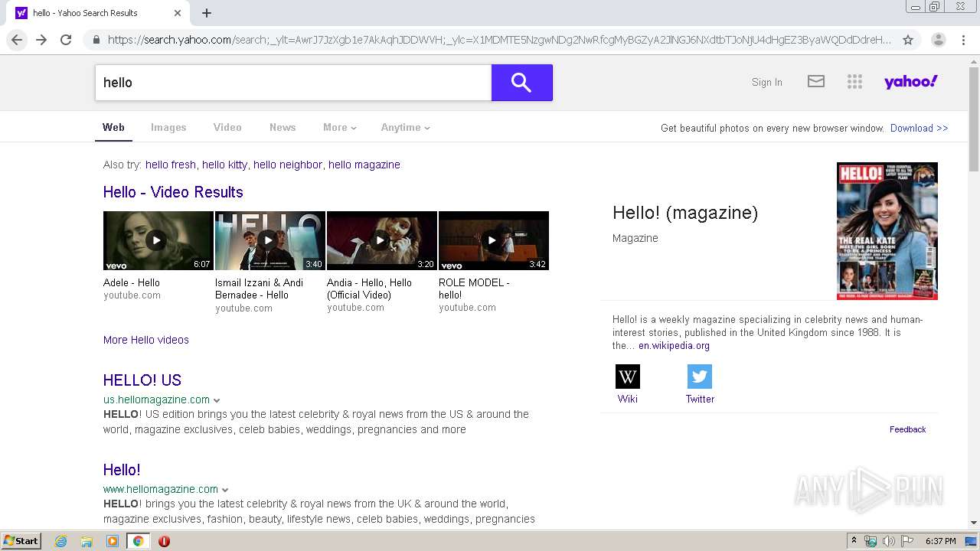Click the purple search magnifier button
The width and height of the screenshot is (980, 551).
521,83
